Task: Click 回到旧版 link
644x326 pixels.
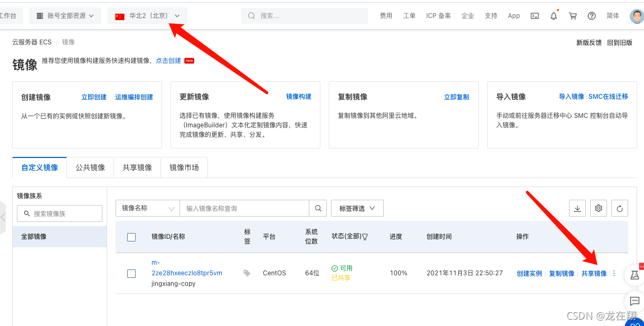Action: [620, 43]
